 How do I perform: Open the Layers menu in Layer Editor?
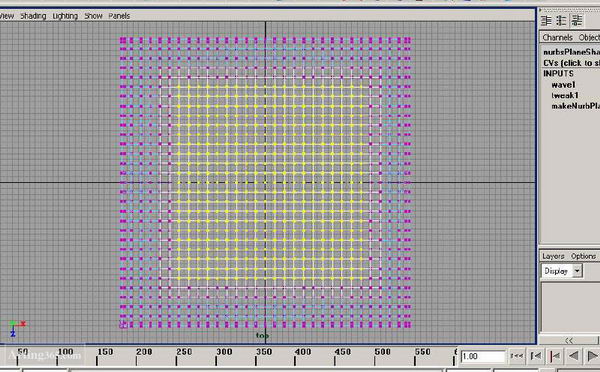[553, 256]
